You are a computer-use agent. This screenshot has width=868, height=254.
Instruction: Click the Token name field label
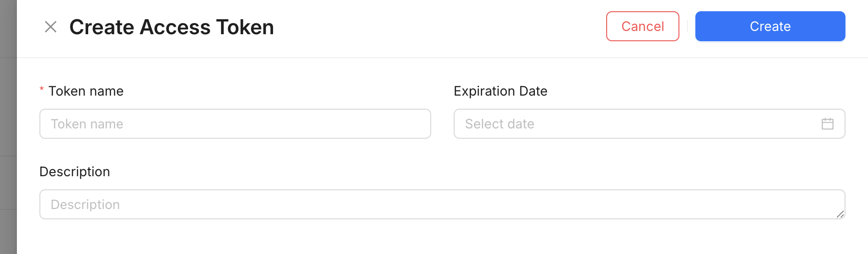point(86,91)
